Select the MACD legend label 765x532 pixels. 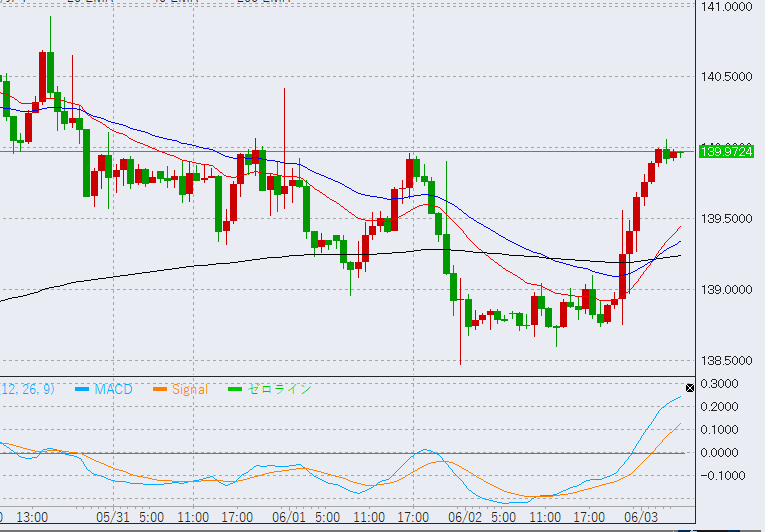pos(112,389)
